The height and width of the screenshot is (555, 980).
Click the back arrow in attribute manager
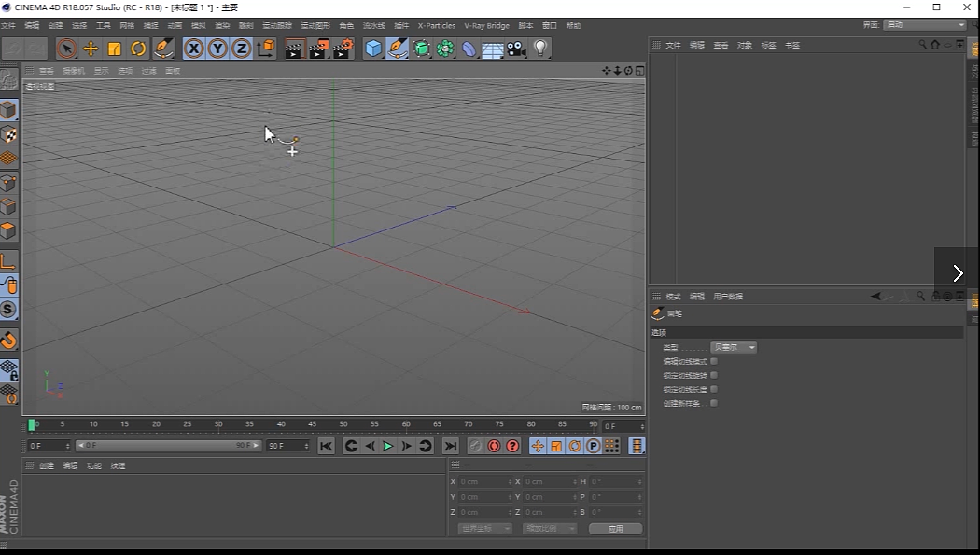click(875, 297)
